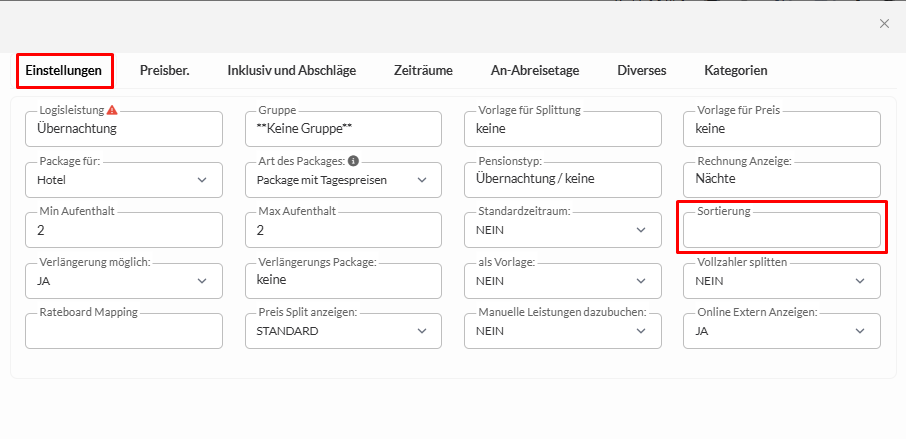This screenshot has width=906, height=439.
Task: Open the Manuelle Leistungen dazubuchen dropdown
Action: (x=562, y=331)
